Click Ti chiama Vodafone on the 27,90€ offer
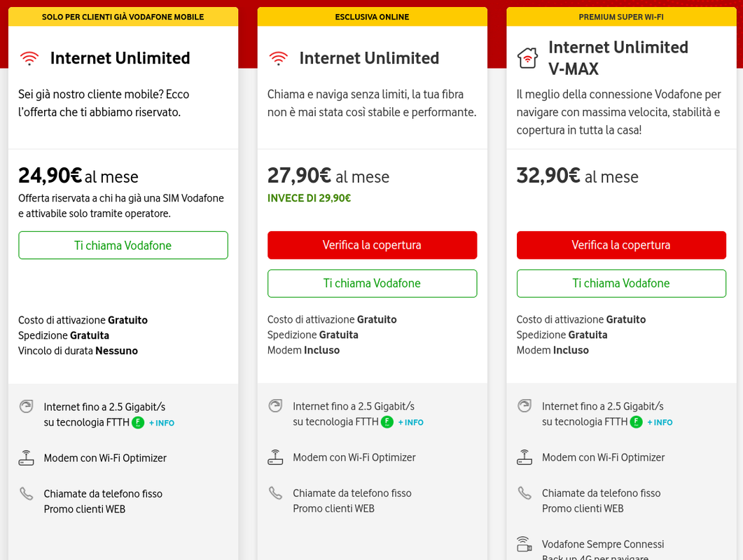Image resolution: width=743 pixels, height=560 pixels. [x=372, y=283]
